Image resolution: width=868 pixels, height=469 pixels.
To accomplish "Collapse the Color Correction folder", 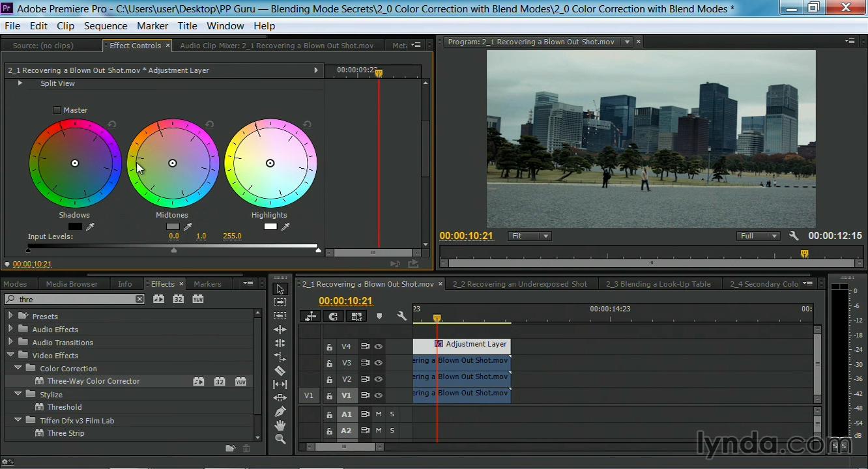I will point(18,368).
